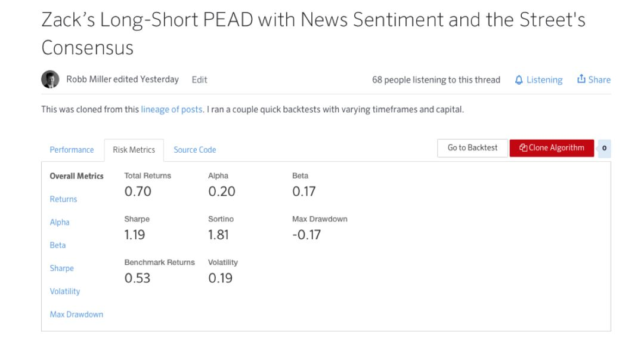View Volatility in the sidebar list
This screenshot has width=644, height=339.
(x=65, y=291)
